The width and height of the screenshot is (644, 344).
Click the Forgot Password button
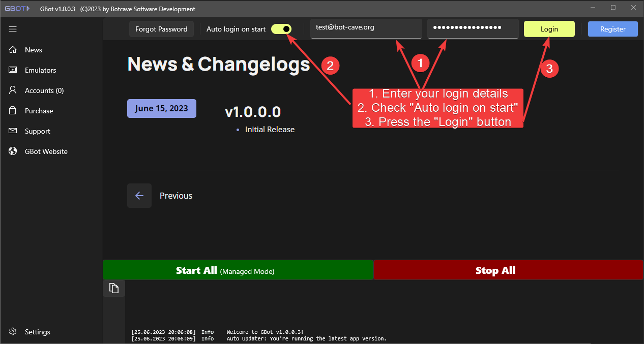(x=161, y=29)
